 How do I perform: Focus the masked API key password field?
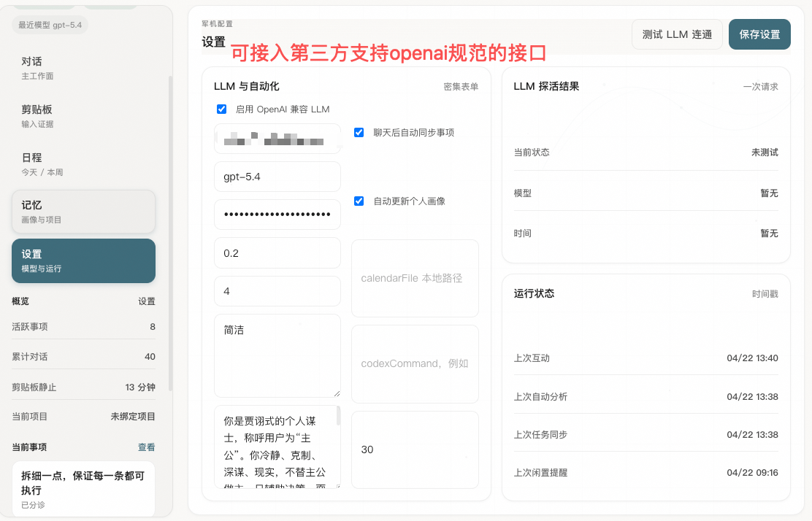tap(277, 215)
